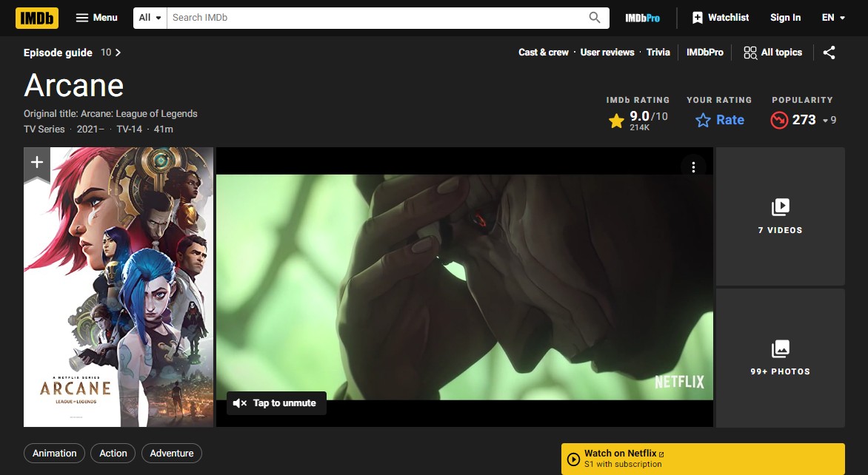Select the Animation genre chip

[54, 453]
